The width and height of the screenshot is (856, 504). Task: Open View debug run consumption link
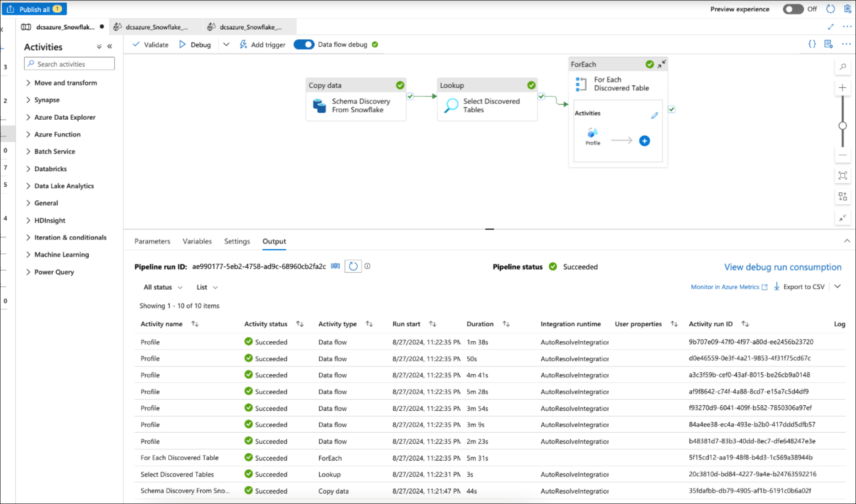782,267
